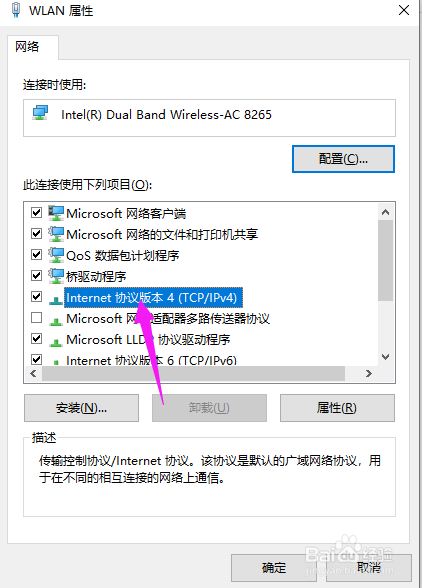Toggle the QoS 数据包计划程序 checkbox

click(x=36, y=255)
